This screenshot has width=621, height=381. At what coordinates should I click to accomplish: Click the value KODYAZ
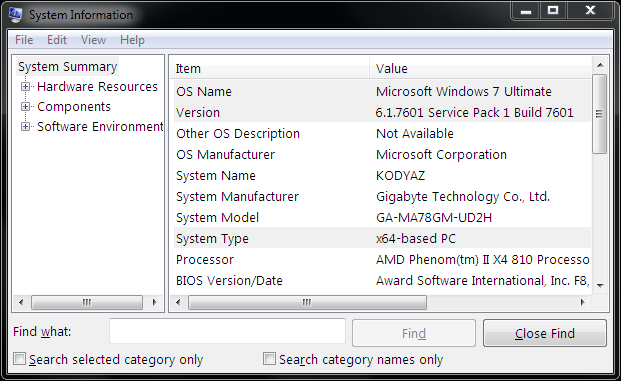point(400,175)
